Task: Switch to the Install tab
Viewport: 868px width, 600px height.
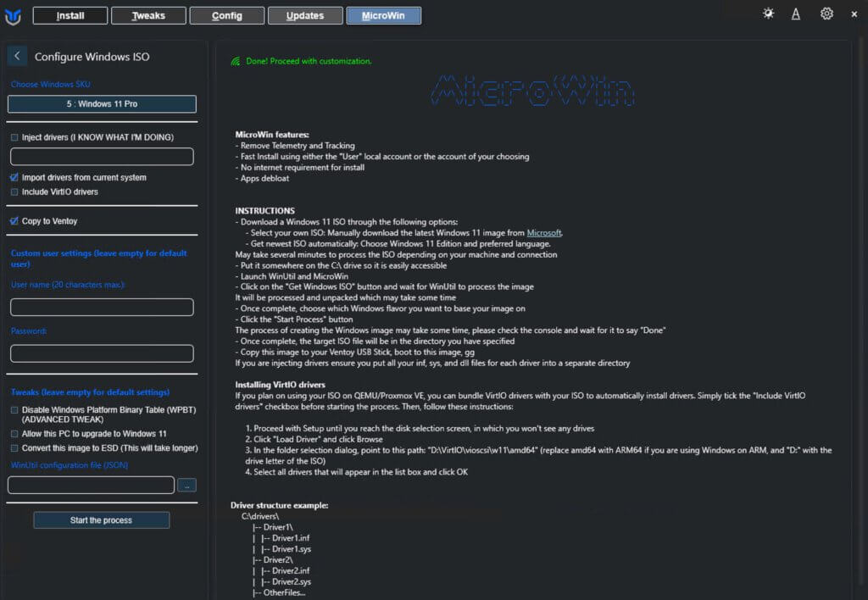Action: pos(70,15)
